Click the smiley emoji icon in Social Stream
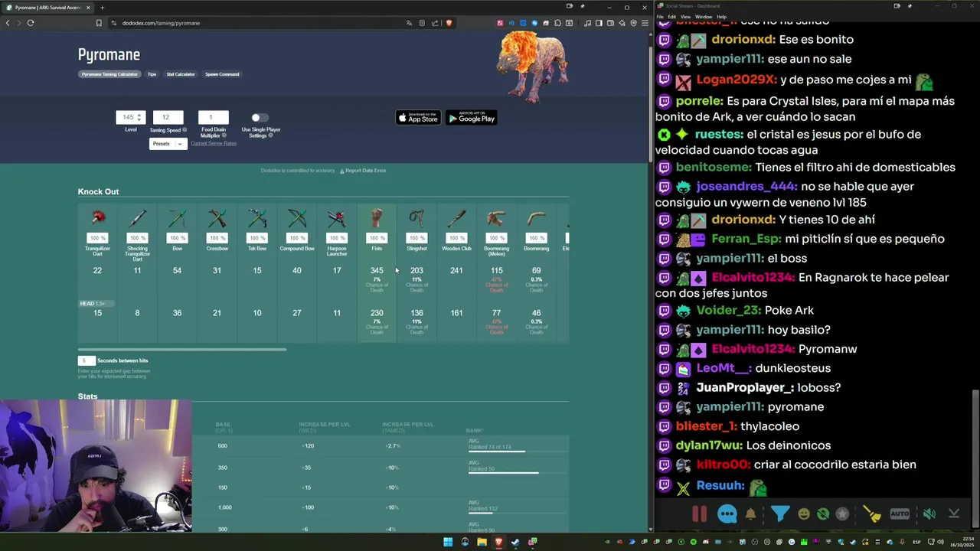 click(804, 514)
